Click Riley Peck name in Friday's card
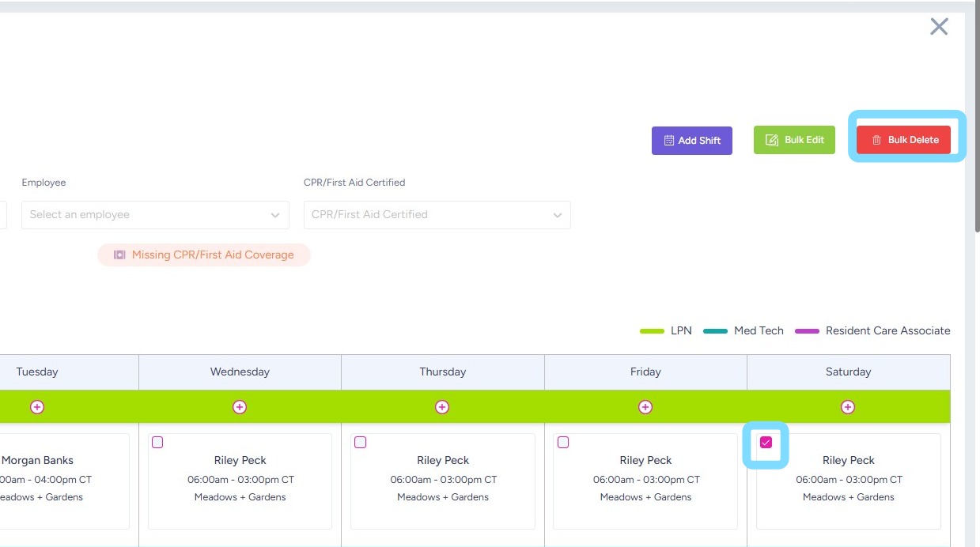The height and width of the screenshot is (547, 980). pyautogui.click(x=645, y=460)
